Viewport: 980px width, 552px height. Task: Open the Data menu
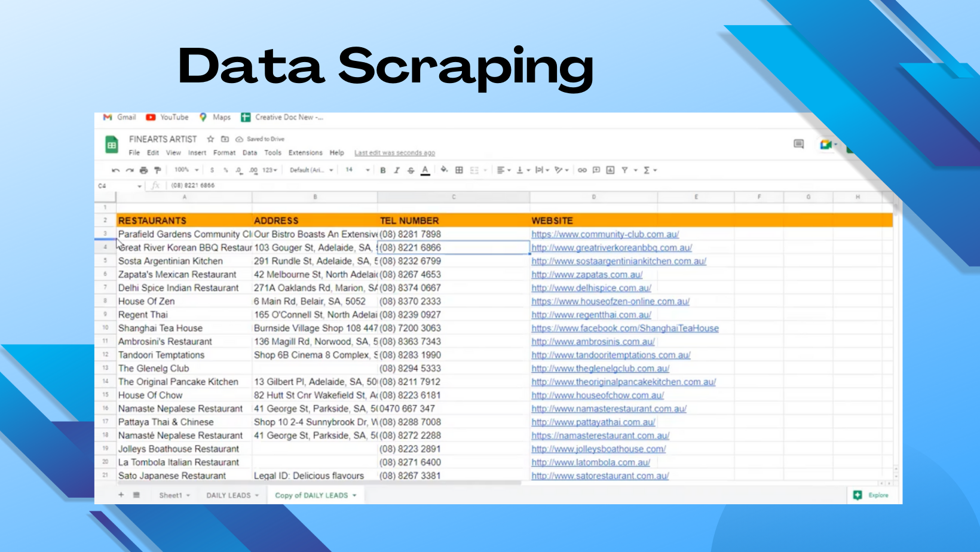250,153
